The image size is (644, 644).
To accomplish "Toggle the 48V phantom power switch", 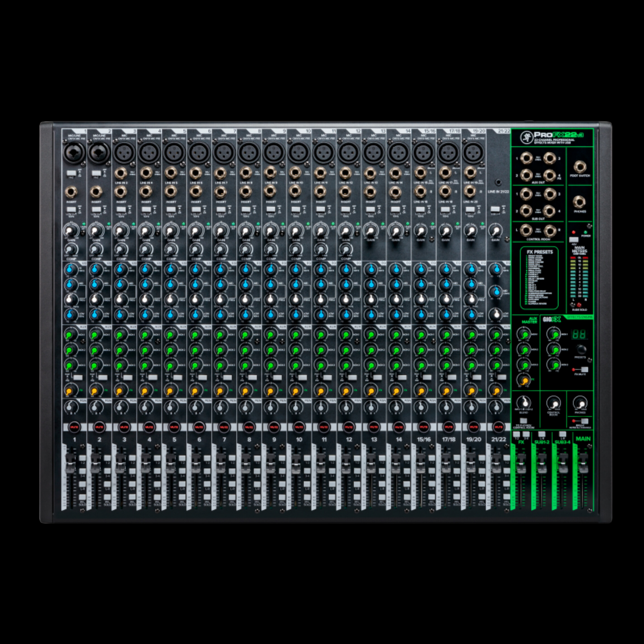I will (x=574, y=240).
